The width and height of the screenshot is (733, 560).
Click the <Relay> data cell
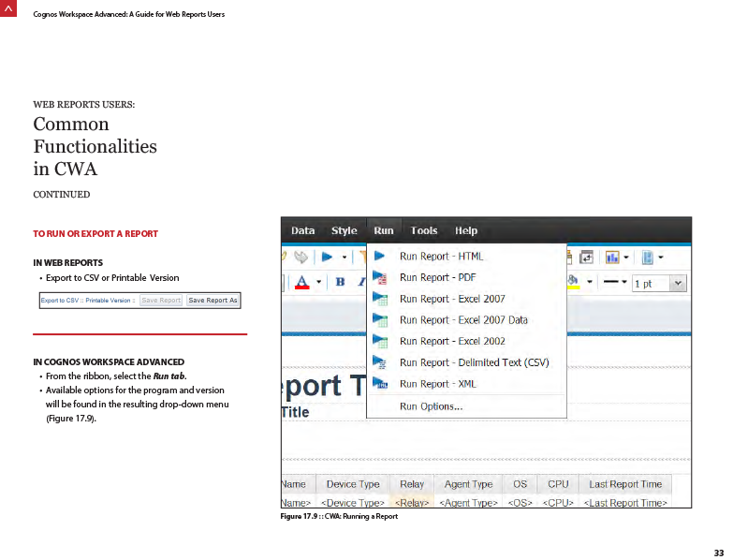pos(412,502)
